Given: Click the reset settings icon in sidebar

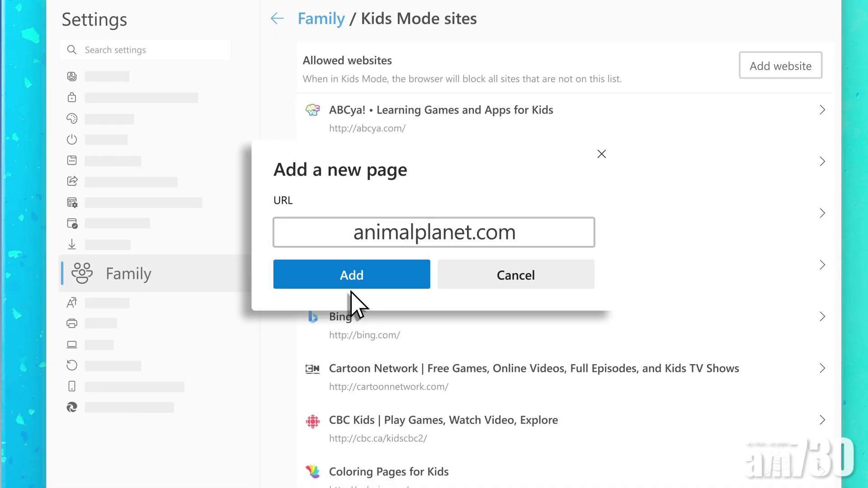Looking at the screenshot, I should pos(72,365).
